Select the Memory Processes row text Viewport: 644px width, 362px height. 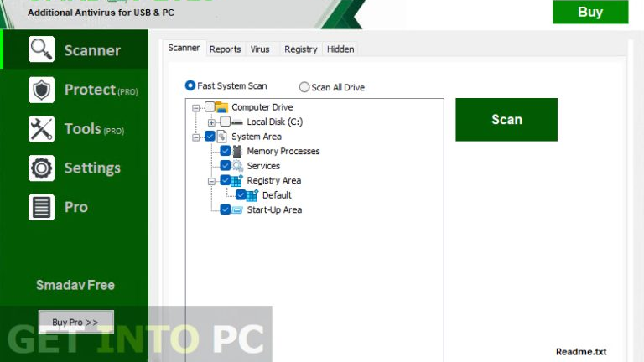[x=283, y=151]
